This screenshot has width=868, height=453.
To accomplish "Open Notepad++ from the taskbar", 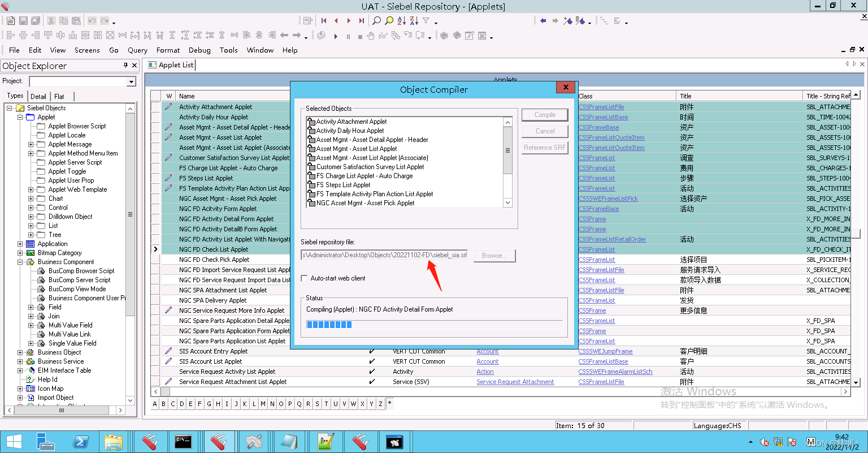I will 325,442.
